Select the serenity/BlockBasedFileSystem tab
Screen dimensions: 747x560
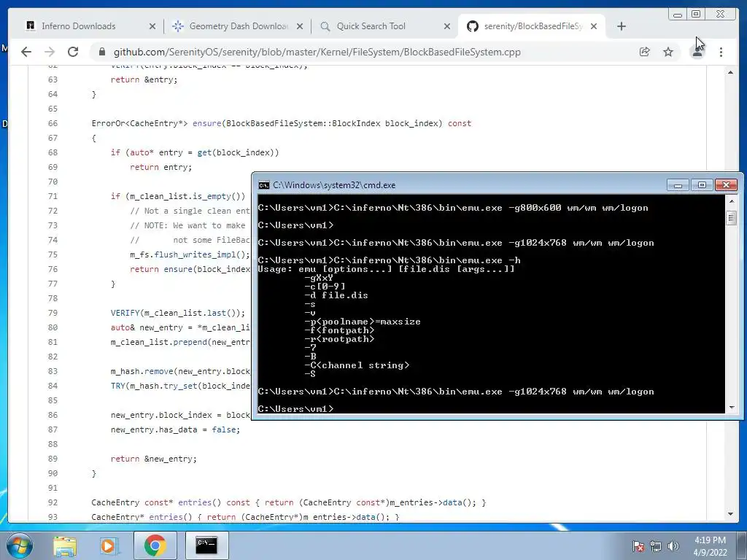(x=533, y=26)
